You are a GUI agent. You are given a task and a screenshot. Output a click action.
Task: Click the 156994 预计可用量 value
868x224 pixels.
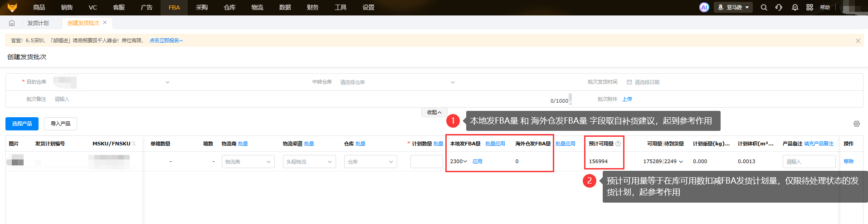[x=598, y=161]
